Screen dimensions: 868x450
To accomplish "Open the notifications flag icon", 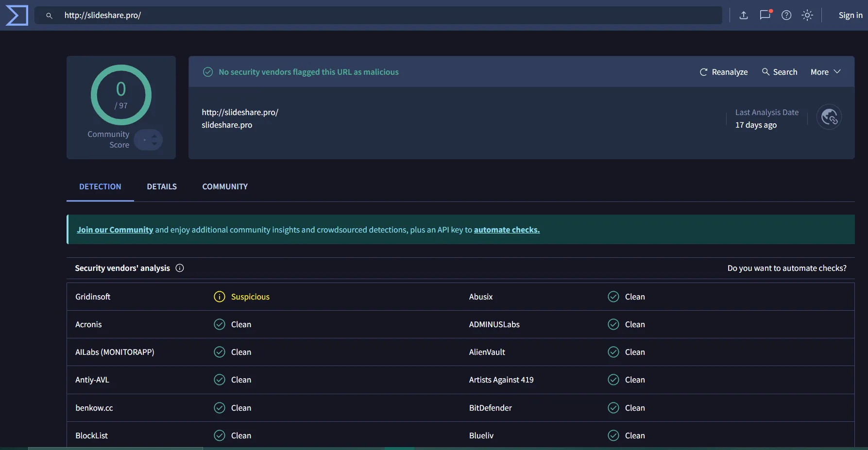I will click(765, 15).
